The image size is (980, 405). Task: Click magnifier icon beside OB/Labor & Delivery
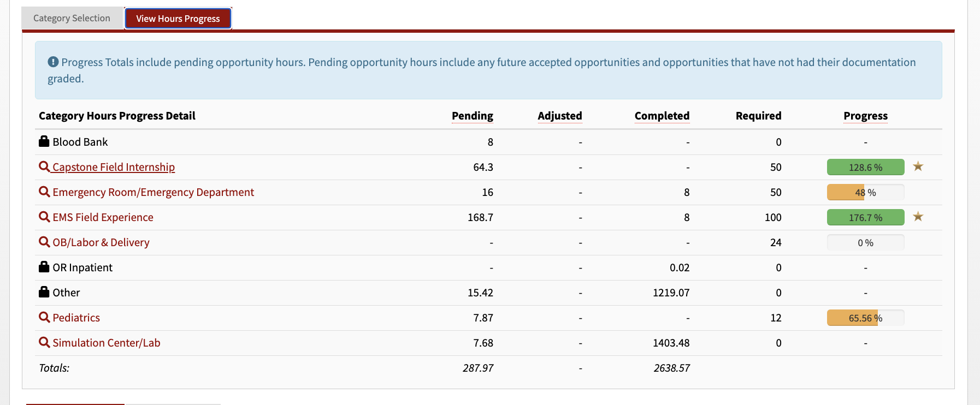coord(44,242)
